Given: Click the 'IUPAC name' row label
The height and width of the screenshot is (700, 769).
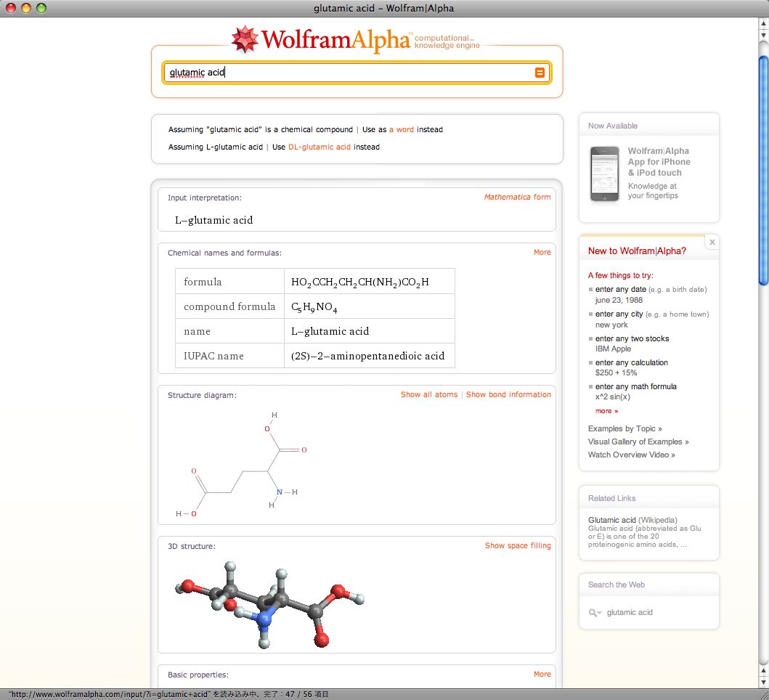Looking at the screenshot, I should 213,356.
